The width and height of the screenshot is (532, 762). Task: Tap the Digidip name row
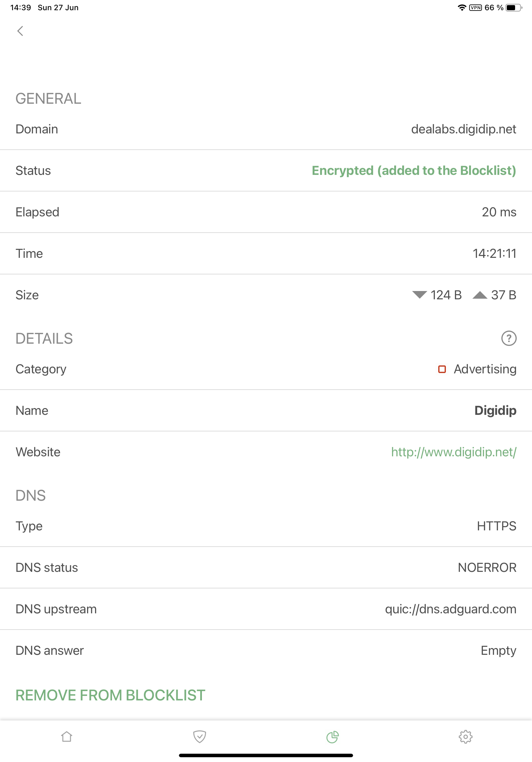point(496,410)
